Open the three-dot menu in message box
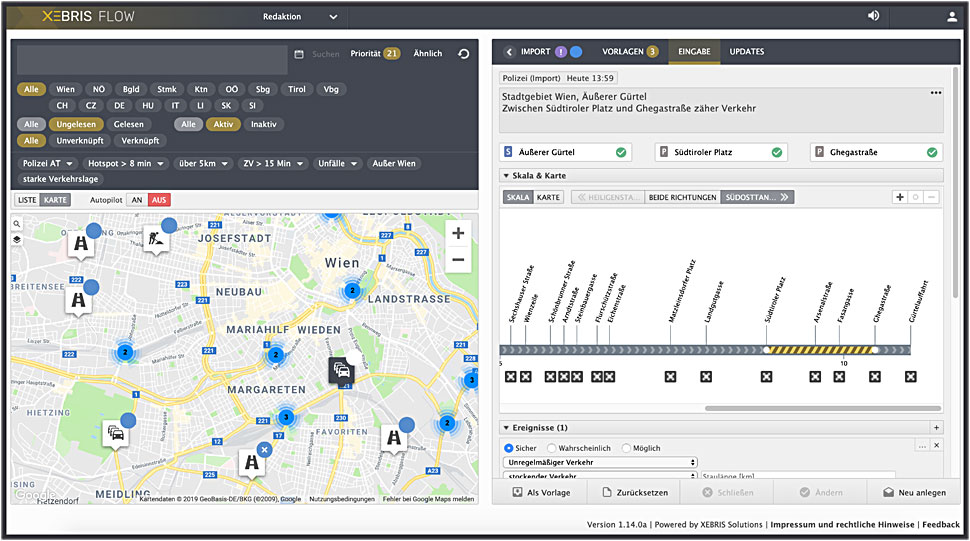This screenshot has height=541, width=970. tap(935, 93)
